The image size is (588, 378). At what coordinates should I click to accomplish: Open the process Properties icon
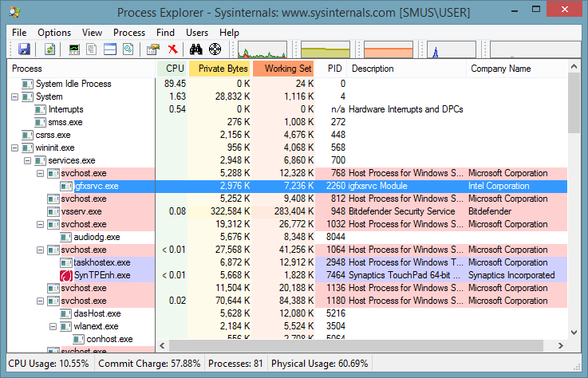153,49
